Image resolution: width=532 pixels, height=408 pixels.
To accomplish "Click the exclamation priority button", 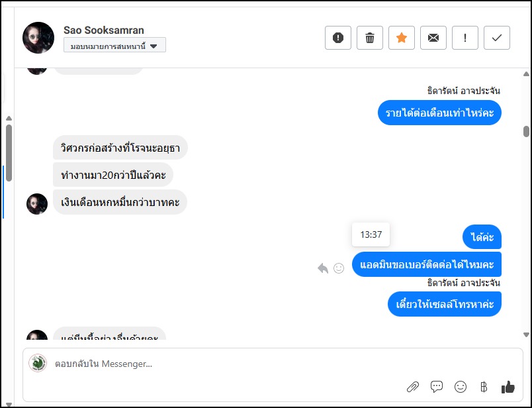I will point(465,38).
